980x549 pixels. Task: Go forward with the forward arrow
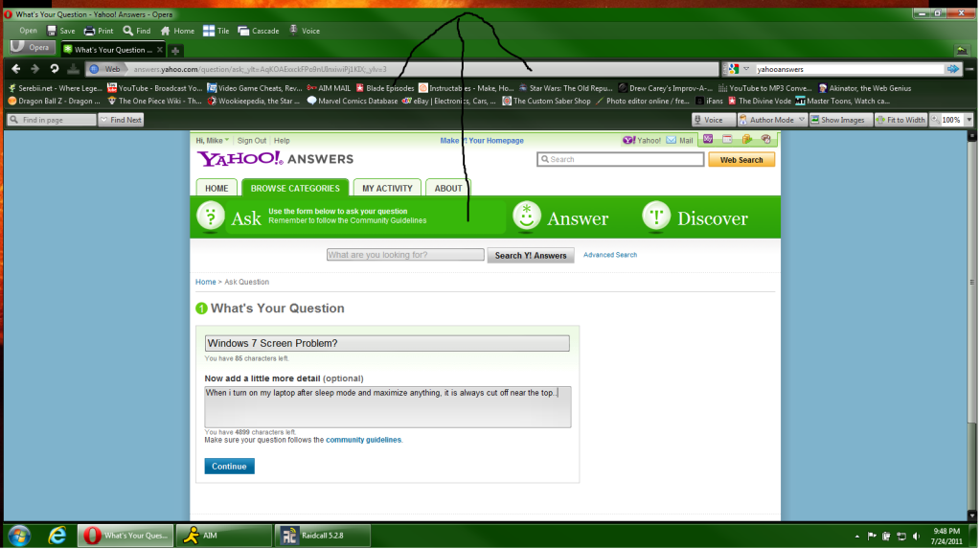pyautogui.click(x=35, y=69)
